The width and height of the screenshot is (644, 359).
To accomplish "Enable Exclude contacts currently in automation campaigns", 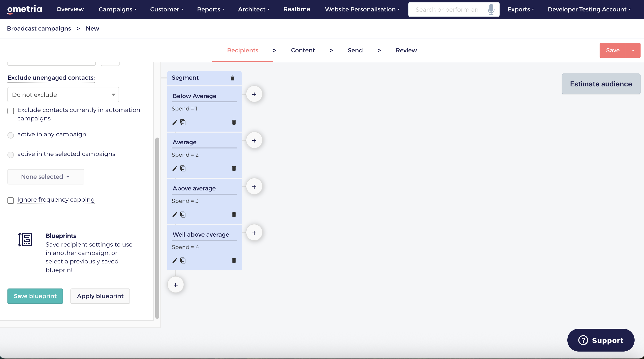I will point(11,111).
